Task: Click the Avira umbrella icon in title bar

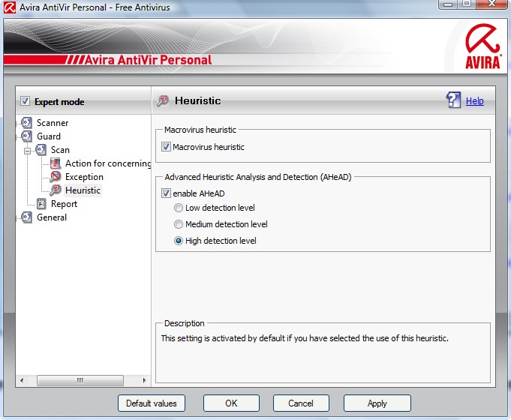Action: click(x=10, y=7)
